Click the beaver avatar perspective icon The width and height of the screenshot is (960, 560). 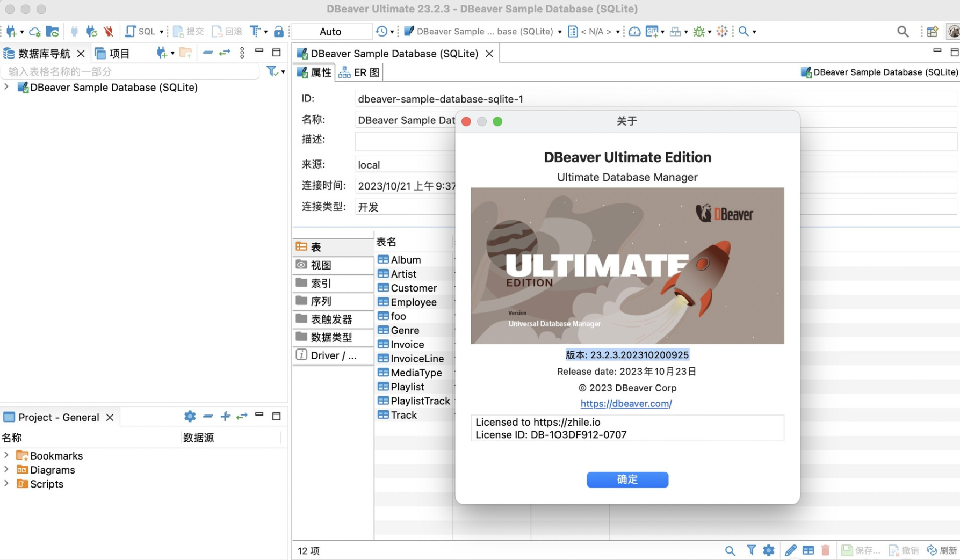[954, 32]
